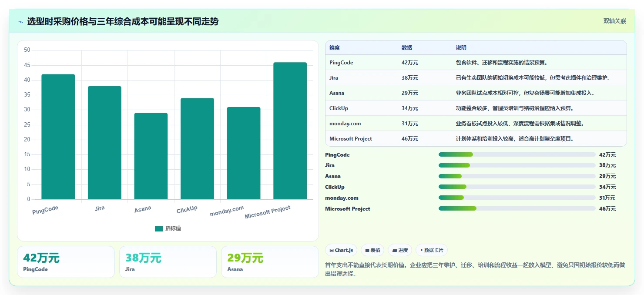Screen dimensions: 644x295
Task: Click the Microsoft Project description about 计划体系
Action: click(516, 139)
